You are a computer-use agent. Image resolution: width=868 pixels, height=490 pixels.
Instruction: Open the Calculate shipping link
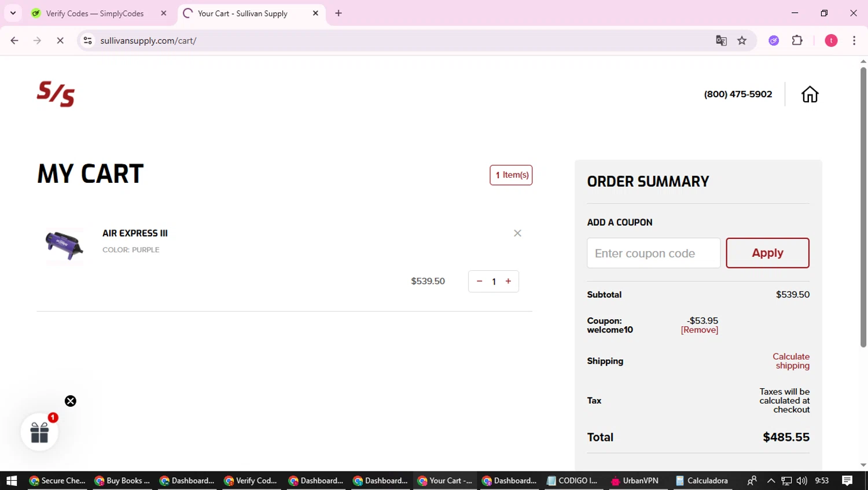click(x=791, y=361)
